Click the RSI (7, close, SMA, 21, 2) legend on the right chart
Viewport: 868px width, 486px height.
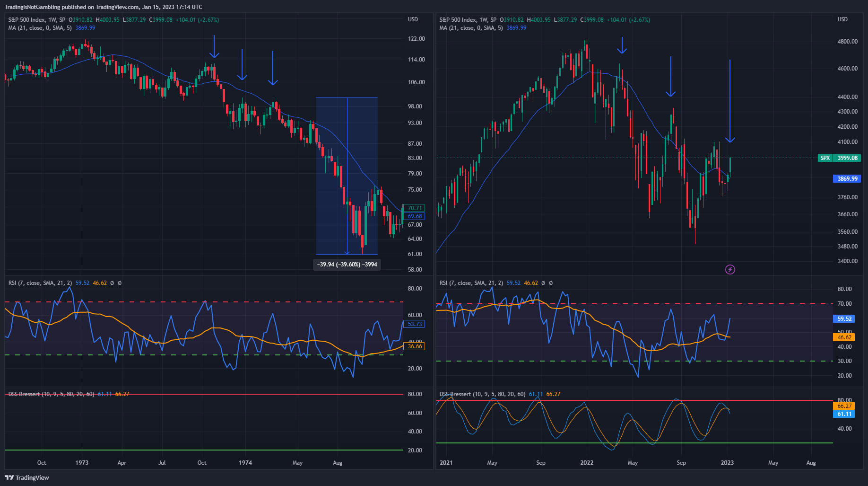tap(471, 283)
